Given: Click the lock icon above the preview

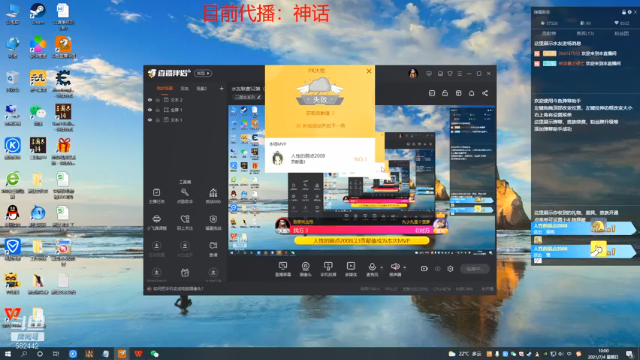Looking at the screenshot, I should point(445,93).
